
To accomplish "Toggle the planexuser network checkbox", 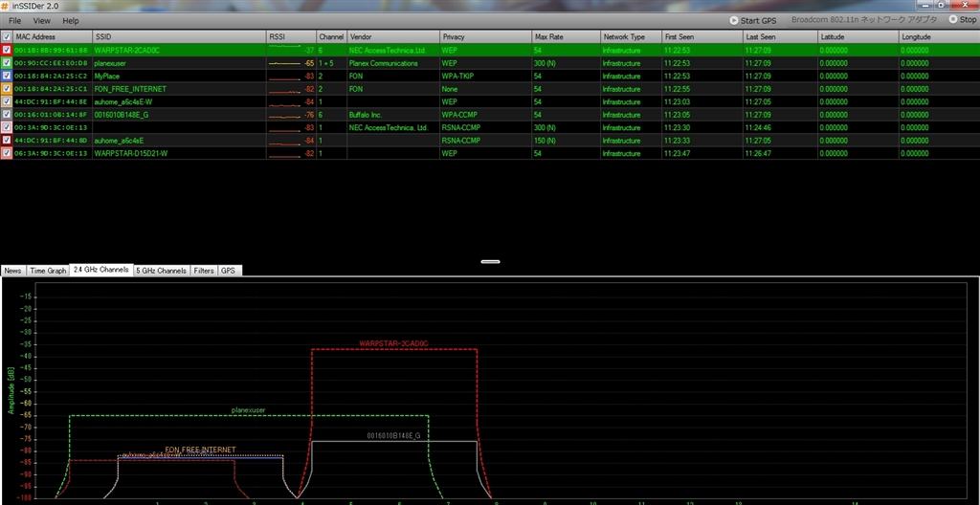I will (7, 63).
